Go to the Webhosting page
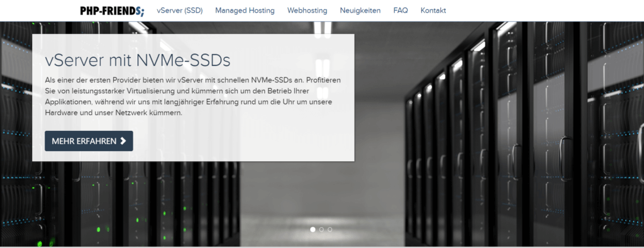Image resolution: width=644 pixels, height=248 pixels. (307, 11)
